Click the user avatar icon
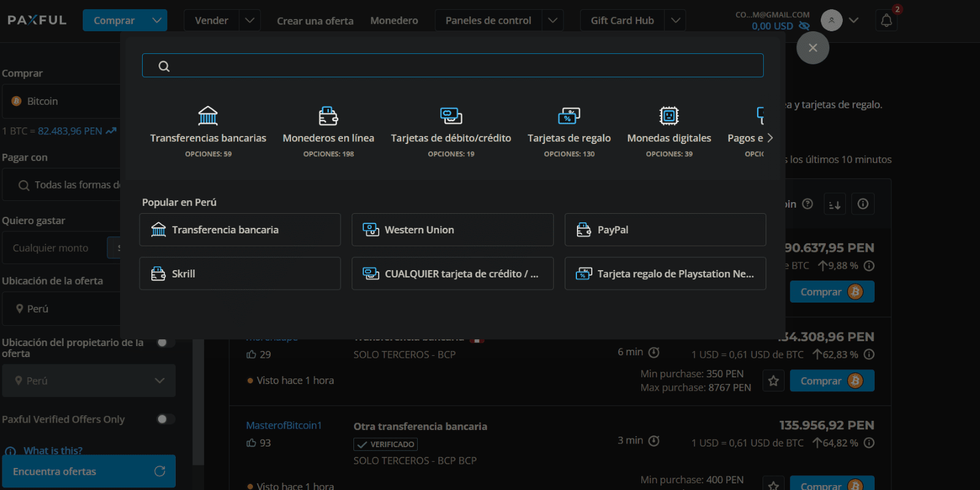Viewport: 980px width, 490px height. (831, 20)
